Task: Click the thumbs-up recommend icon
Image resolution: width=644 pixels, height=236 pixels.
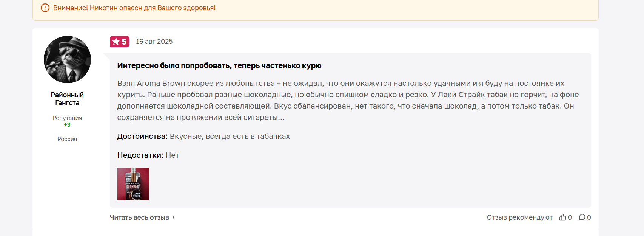Action: pos(562,217)
